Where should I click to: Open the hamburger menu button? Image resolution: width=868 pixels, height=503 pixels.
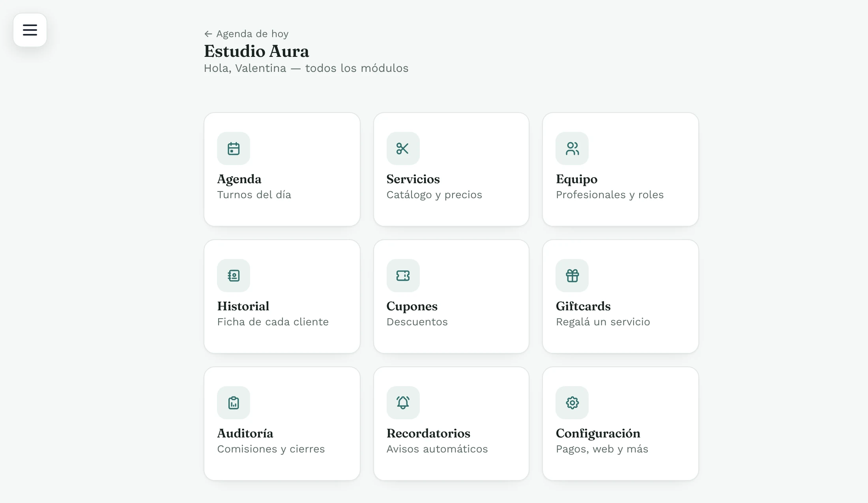pyautogui.click(x=30, y=30)
